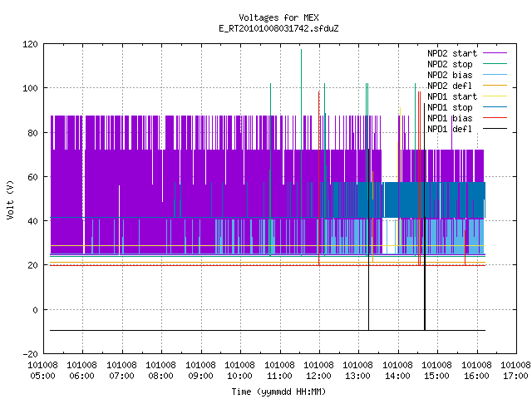Click the 15:00 time axis label
Viewport: 532px width, 399px height.
[x=436, y=377]
